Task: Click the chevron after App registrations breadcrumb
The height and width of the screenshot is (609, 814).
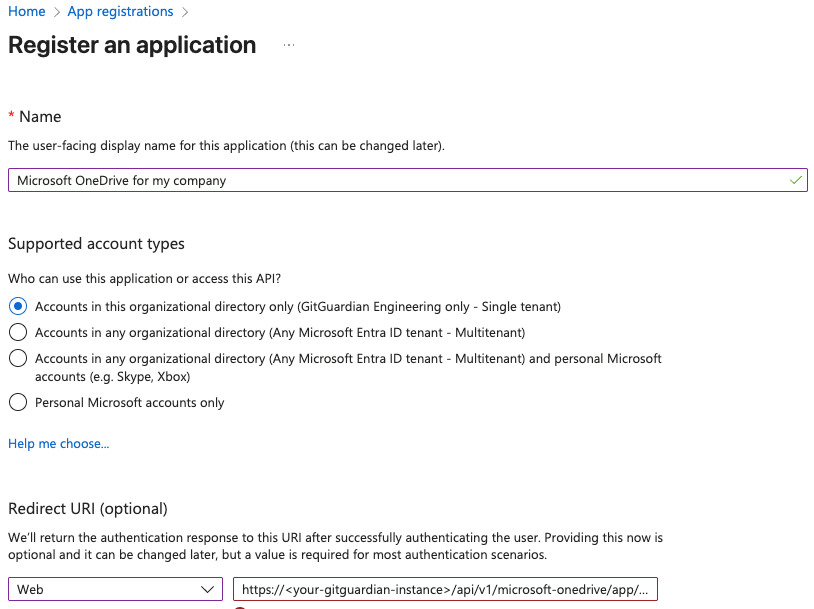Action: click(184, 12)
